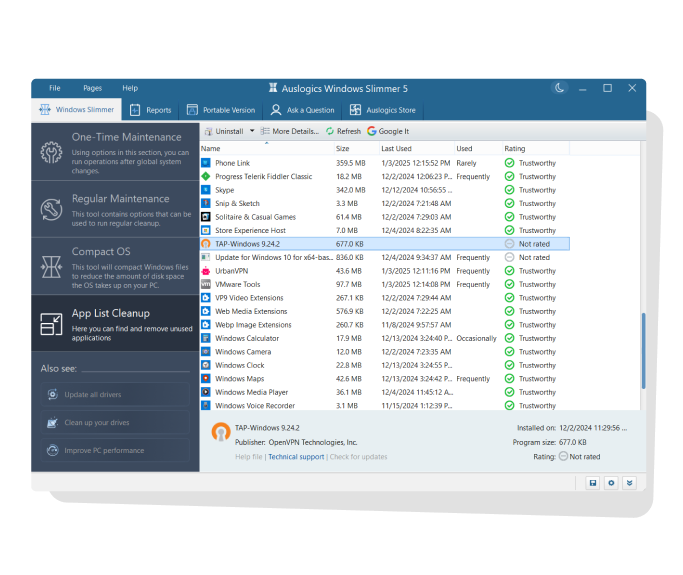Click the Windows Maps icon

[206, 379]
